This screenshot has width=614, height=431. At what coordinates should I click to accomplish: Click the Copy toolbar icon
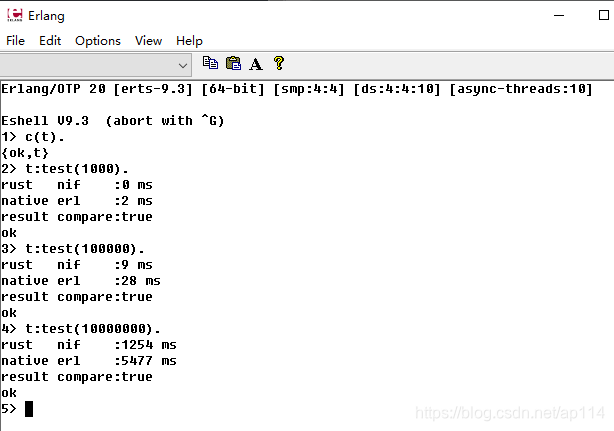tap(210, 63)
